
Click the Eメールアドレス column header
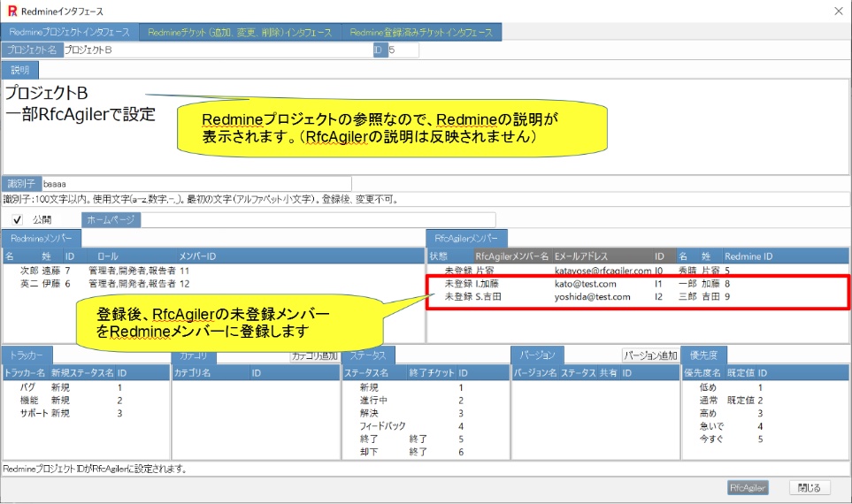pyautogui.click(x=581, y=256)
